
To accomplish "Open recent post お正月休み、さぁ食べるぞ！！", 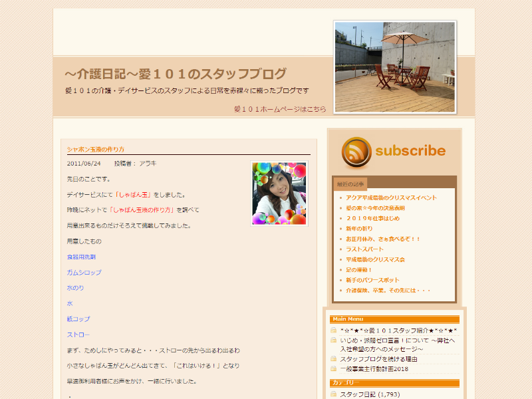I will click(x=383, y=239).
